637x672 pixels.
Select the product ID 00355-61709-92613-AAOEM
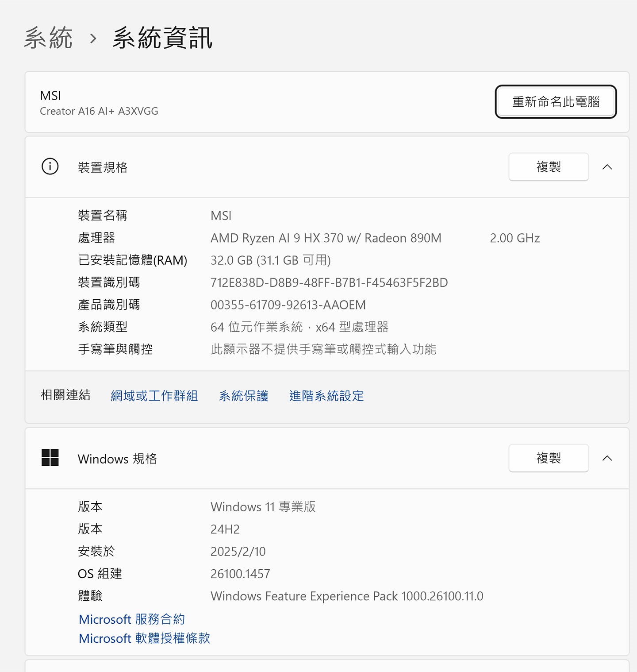click(x=288, y=305)
